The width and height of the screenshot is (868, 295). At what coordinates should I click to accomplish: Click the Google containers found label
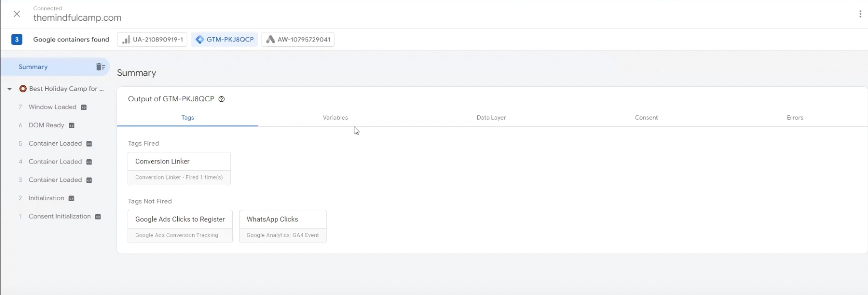pyautogui.click(x=71, y=40)
